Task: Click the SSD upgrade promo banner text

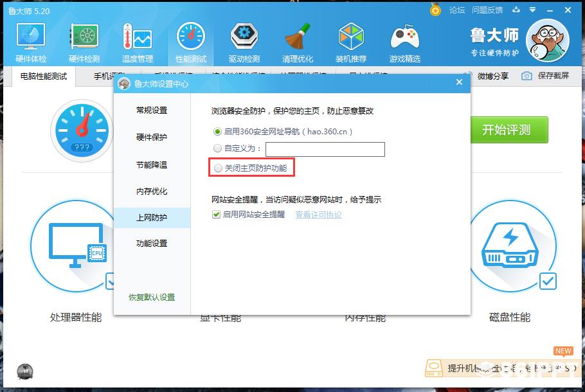Action: click(x=512, y=368)
